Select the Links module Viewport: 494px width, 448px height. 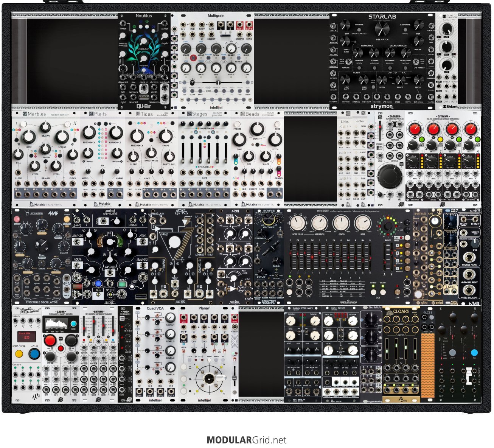(x=345, y=159)
